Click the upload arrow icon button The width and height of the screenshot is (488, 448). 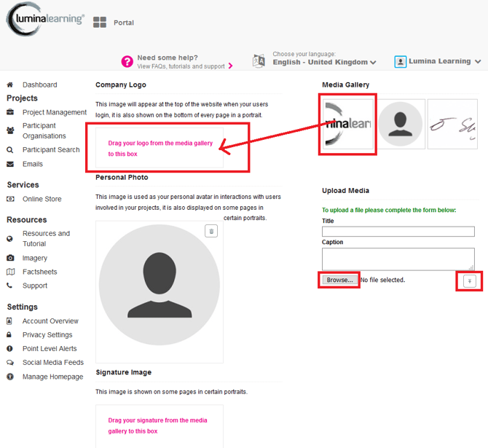pyautogui.click(x=469, y=281)
